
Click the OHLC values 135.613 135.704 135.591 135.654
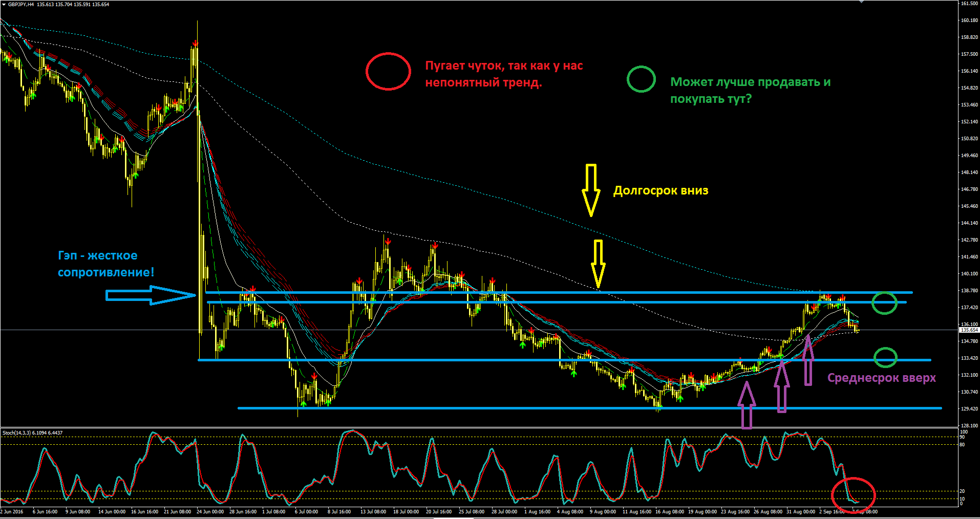[73, 5]
